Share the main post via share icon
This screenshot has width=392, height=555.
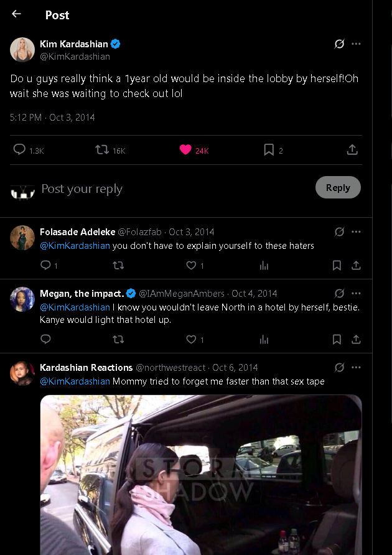(352, 150)
